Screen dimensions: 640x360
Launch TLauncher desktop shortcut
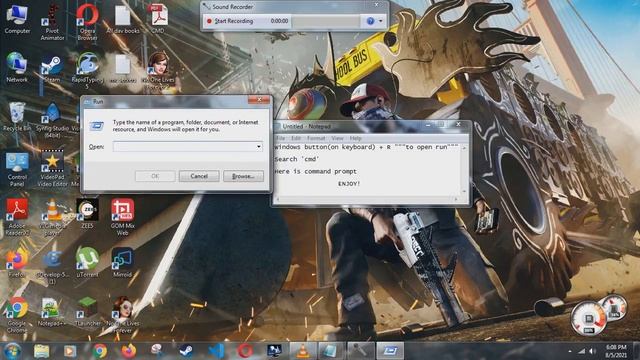(87, 312)
